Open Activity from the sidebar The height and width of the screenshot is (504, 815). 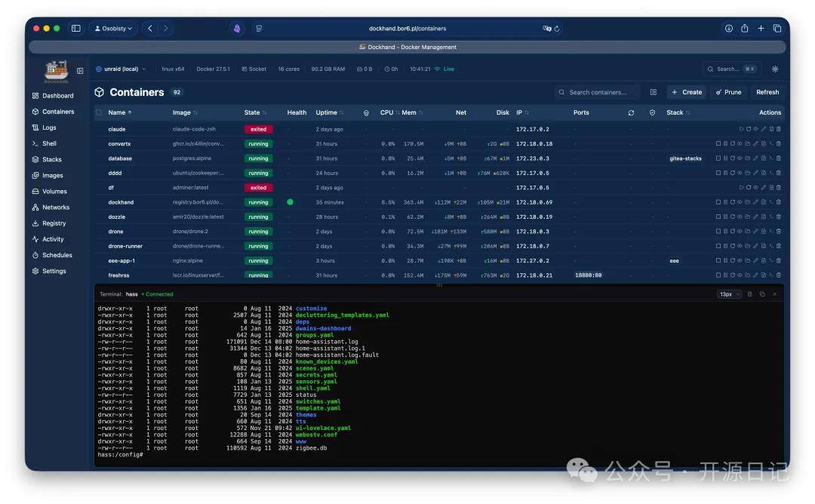pos(48,239)
